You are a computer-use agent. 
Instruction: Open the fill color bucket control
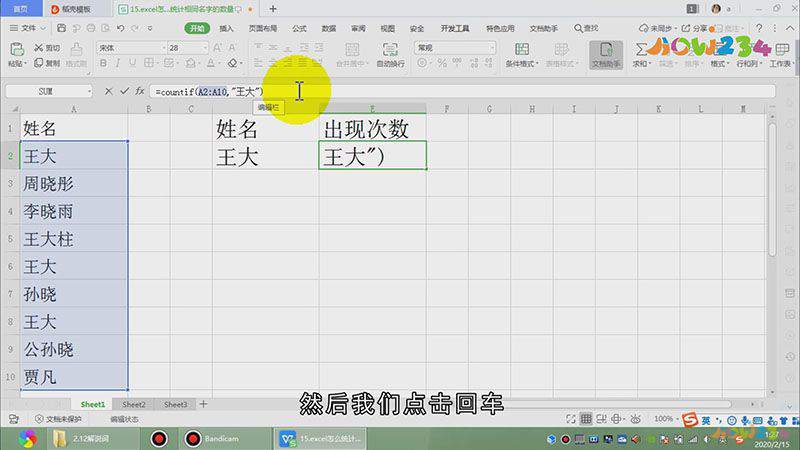(x=192, y=63)
